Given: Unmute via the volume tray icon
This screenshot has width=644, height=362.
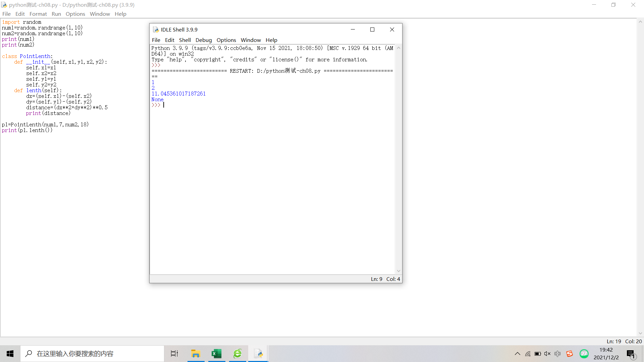Looking at the screenshot, I should [x=547, y=354].
